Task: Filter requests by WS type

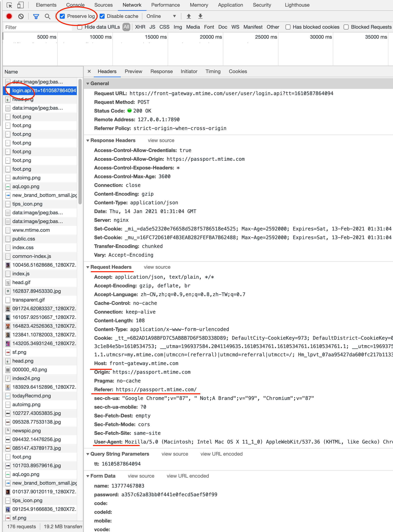Action: click(x=235, y=27)
